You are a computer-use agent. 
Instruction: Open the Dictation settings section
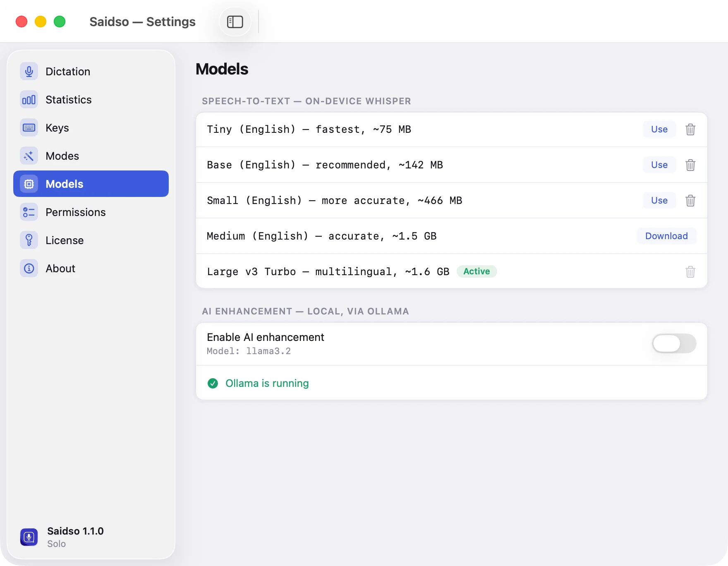pos(91,72)
